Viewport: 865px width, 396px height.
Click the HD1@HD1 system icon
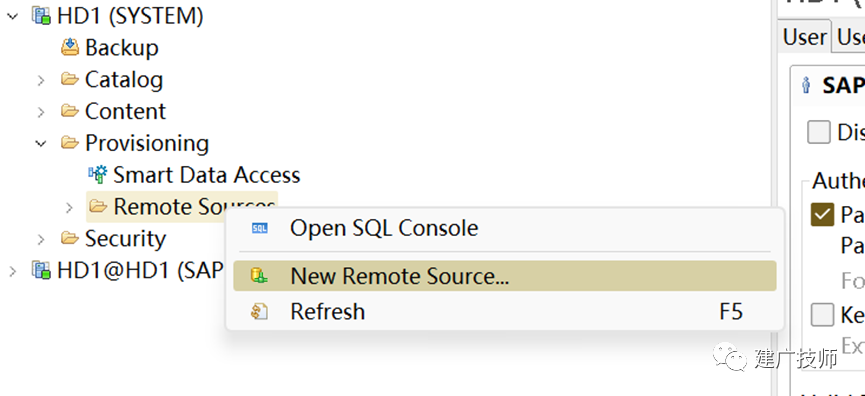[41, 270]
